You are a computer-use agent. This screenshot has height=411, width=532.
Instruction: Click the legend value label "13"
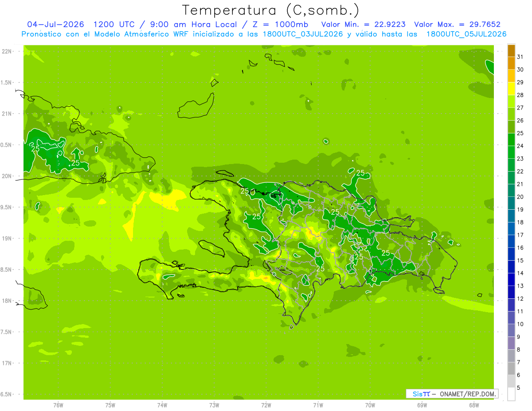(520, 286)
